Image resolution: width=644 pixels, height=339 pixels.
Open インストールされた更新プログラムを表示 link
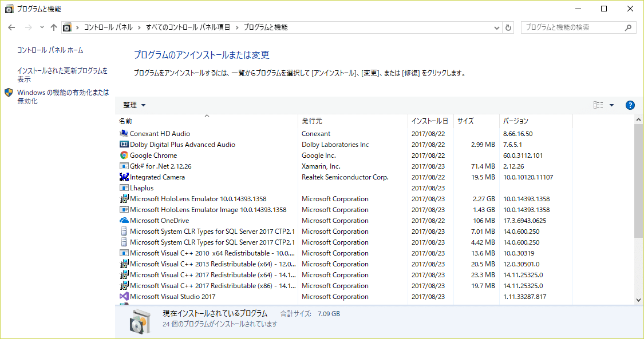(x=62, y=75)
